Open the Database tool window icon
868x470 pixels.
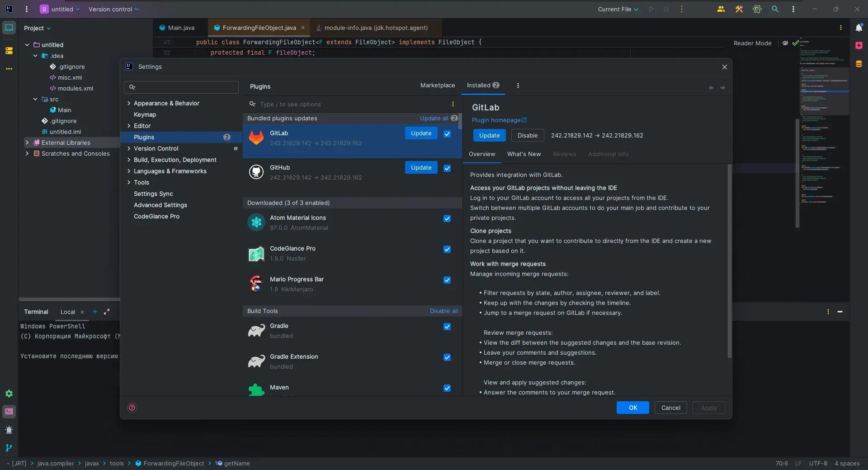click(x=859, y=64)
